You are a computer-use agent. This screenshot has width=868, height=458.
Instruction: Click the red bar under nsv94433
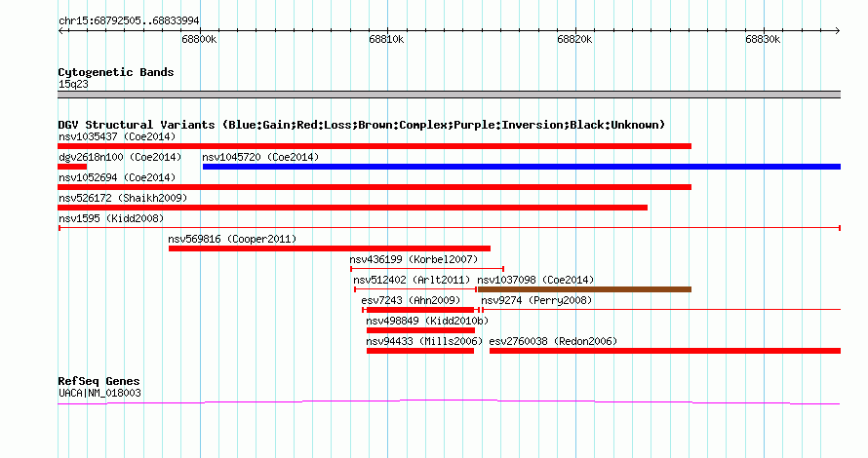420,351
